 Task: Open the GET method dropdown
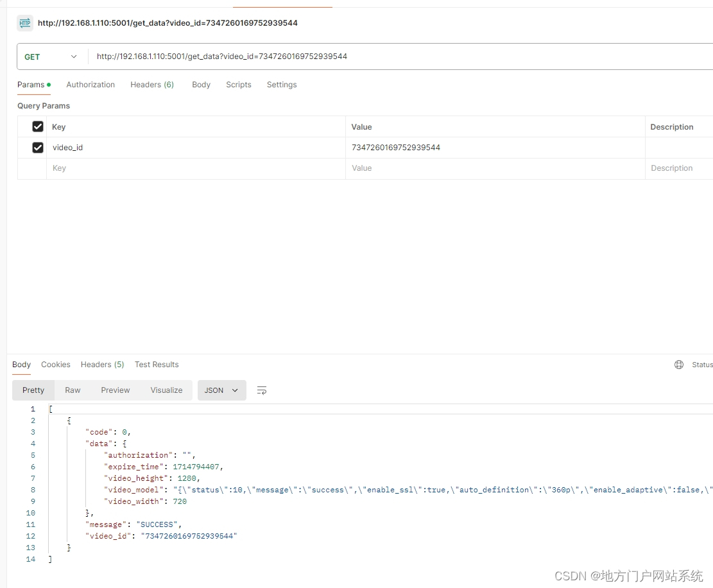pyautogui.click(x=51, y=57)
